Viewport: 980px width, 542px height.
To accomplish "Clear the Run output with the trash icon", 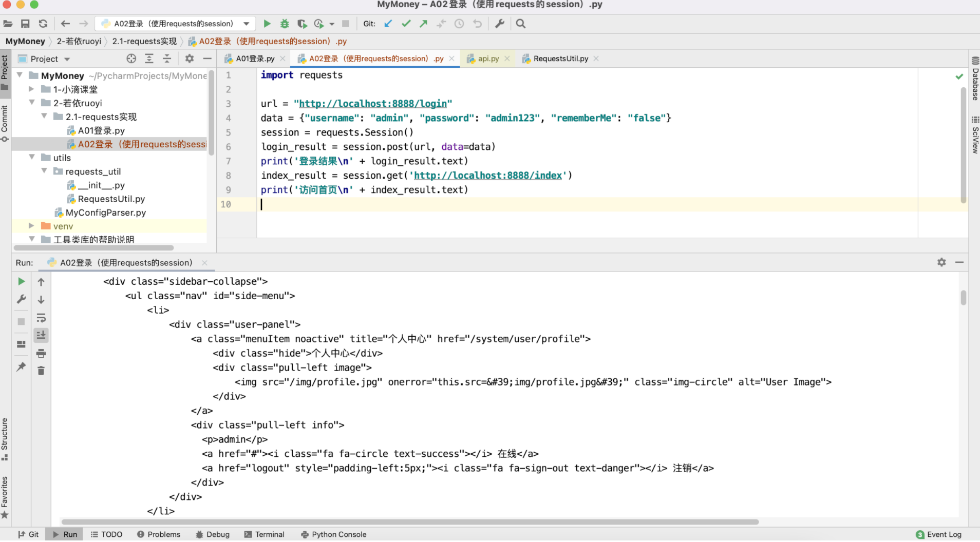I will [41, 371].
